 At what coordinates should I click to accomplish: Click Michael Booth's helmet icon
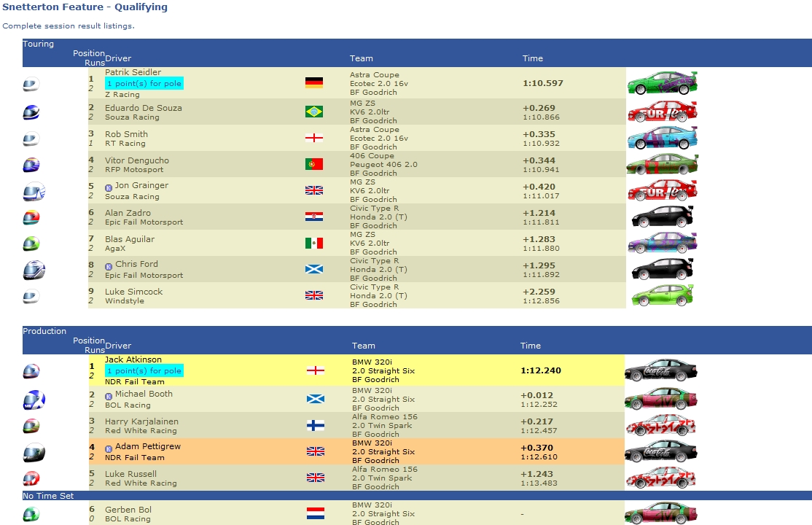[x=34, y=400]
